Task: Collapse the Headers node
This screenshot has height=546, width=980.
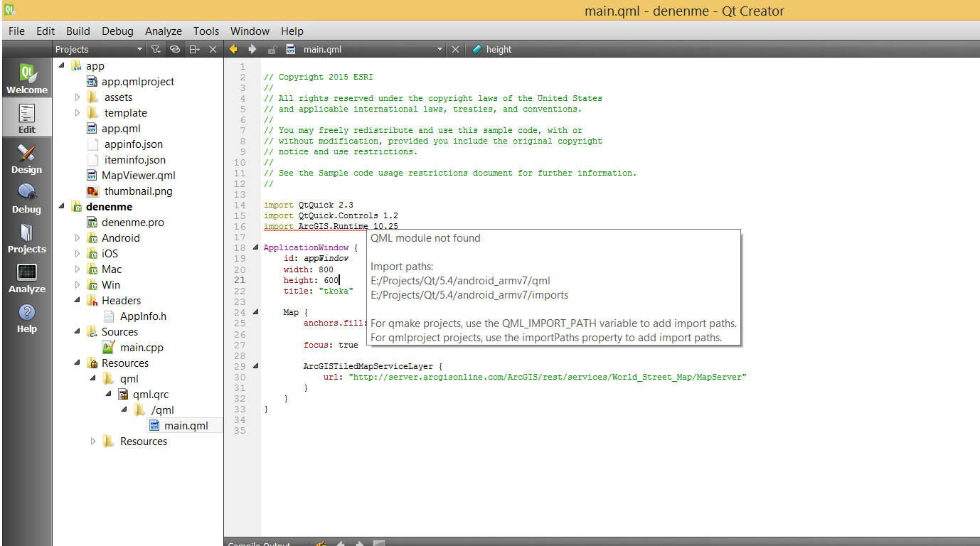Action: pyautogui.click(x=78, y=301)
